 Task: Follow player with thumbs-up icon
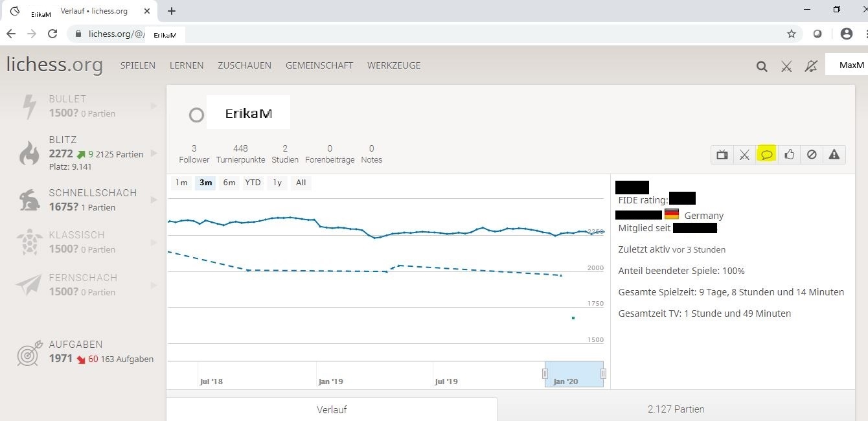[789, 154]
